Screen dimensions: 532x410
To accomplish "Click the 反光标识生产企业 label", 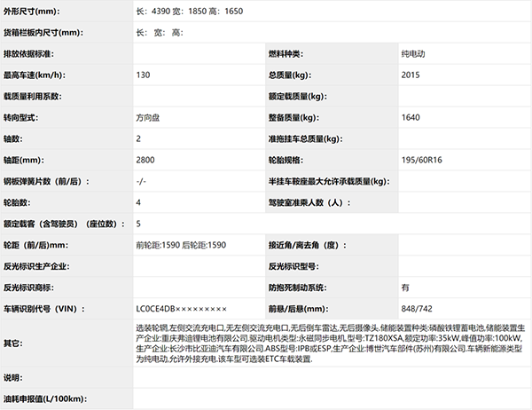I will tap(36, 266).
